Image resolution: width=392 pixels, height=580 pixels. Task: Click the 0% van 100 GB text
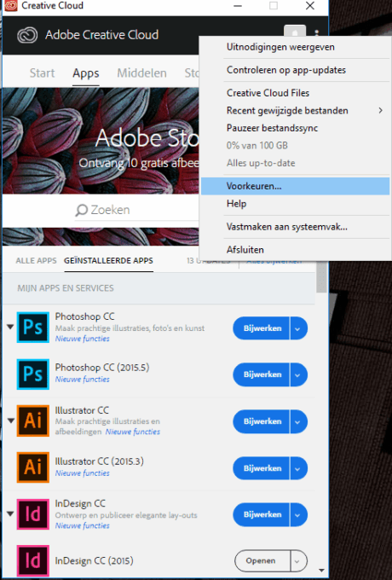(257, 146)
